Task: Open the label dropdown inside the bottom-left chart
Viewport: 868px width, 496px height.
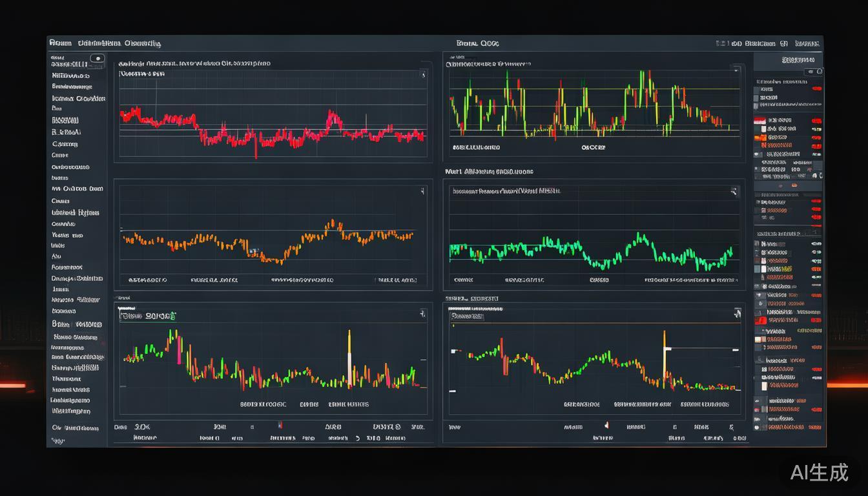Action: tap(147, 316)
